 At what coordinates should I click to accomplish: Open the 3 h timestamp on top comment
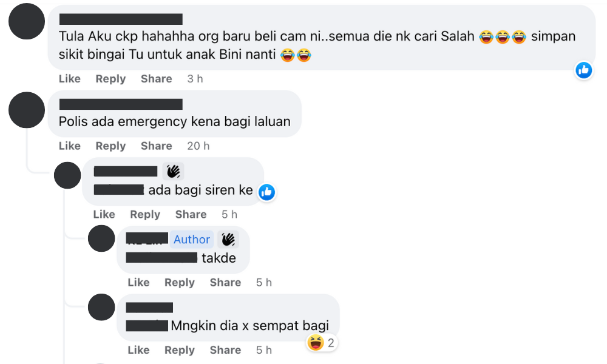coord(195,79)
